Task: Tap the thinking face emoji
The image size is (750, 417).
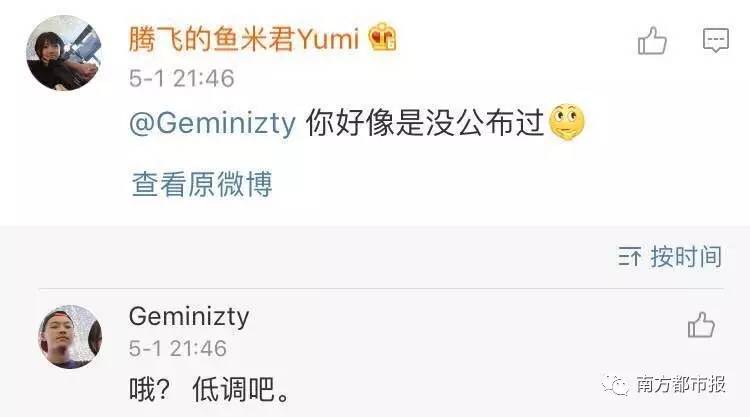Action: [x=567, y=122]
